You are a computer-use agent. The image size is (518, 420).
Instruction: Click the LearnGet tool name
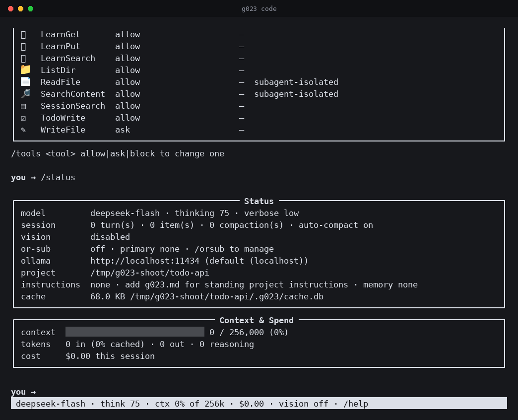tap(61, 34)
